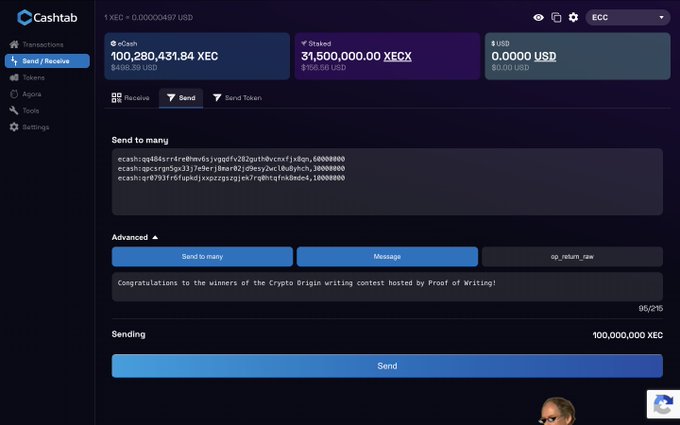Image resolution: width=680 pixels, height=425 pixels.
Task: Toggle the Message option
Action: click(387, 257)
